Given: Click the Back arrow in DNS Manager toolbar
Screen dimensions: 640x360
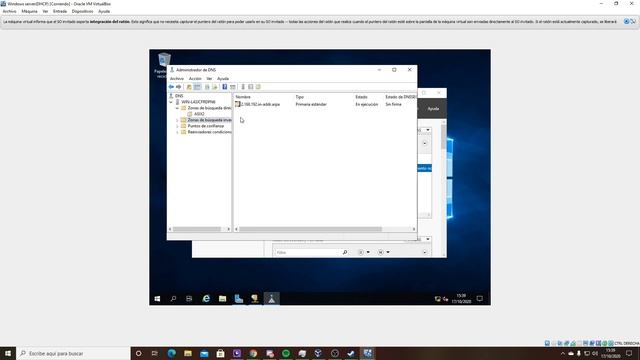Looking at the screenshot, I should point(171,87).
